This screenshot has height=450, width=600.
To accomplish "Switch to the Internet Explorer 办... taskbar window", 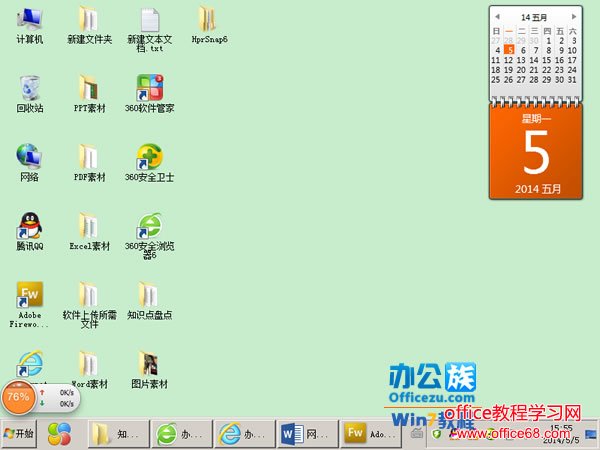I will (x=245, y=434).
